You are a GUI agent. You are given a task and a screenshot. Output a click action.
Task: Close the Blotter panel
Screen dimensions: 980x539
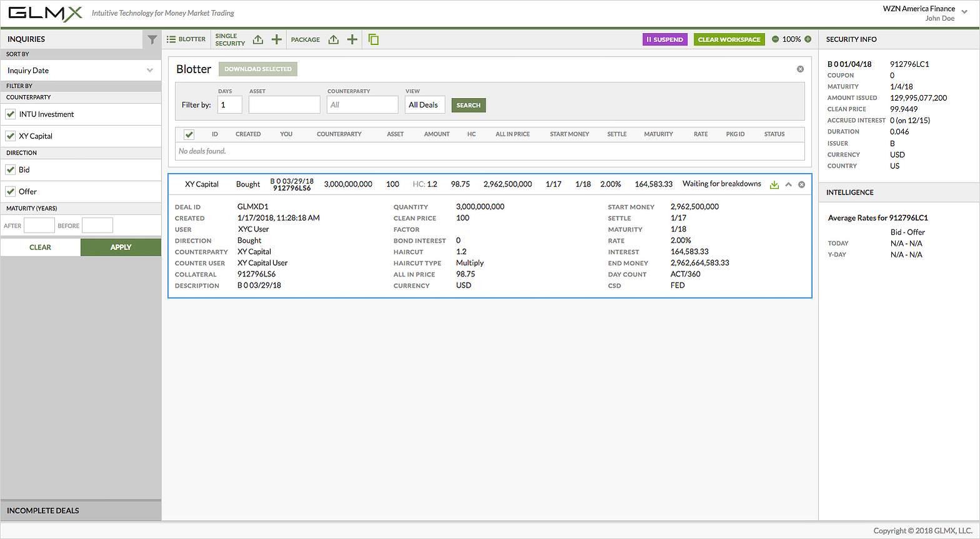pos(800,69)
